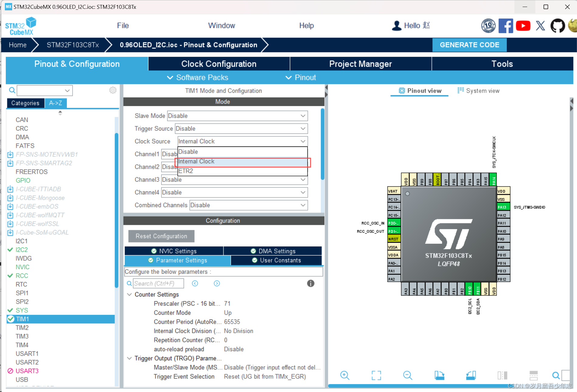Switch to Project Manager tab
Viewport: 577px width, 392px height.
tap(361, 64)
